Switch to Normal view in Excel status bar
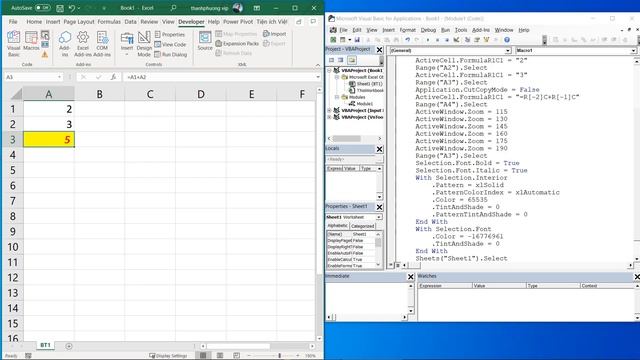Viewport: 640px width, 360px height. click(203, 356)
